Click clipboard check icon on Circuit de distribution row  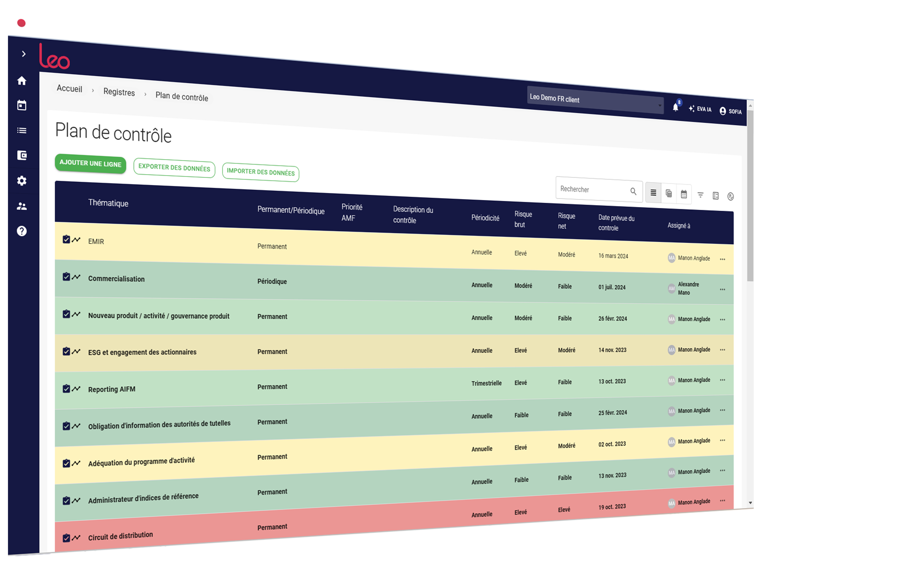tap(66, 538)
